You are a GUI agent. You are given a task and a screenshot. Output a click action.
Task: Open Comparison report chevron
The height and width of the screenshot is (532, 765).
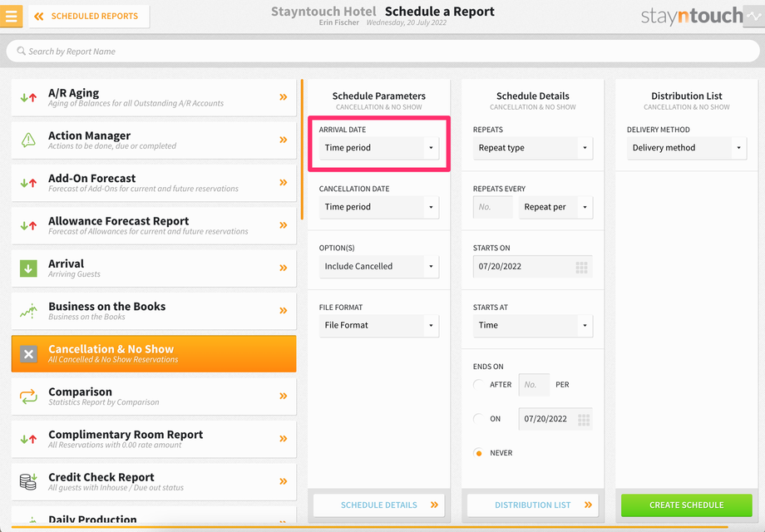click(283, 396)
